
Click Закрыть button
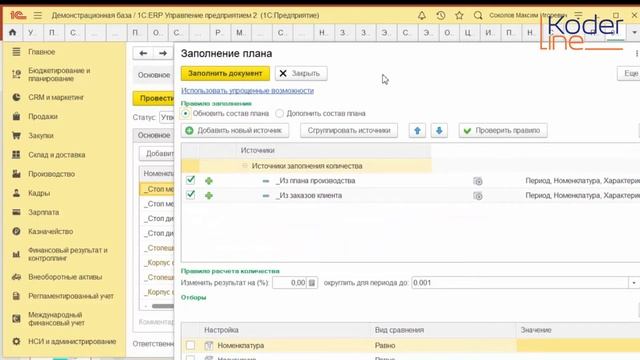coord(301,73)
